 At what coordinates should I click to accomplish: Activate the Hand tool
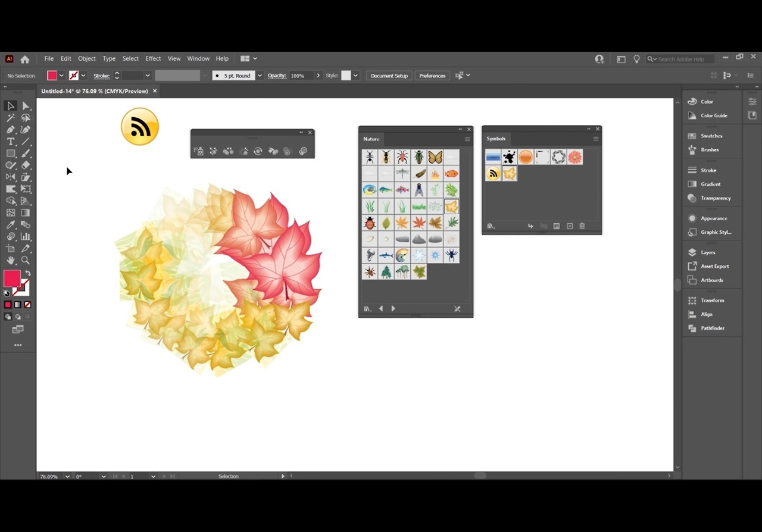(11, 260)
